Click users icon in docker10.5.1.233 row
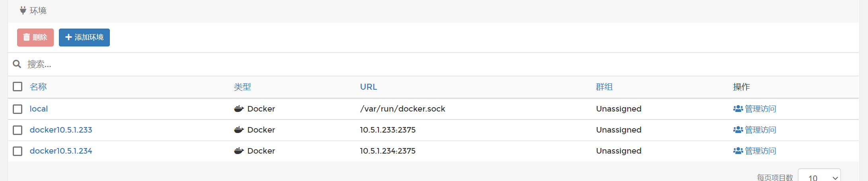 click(x=738, y=130)
